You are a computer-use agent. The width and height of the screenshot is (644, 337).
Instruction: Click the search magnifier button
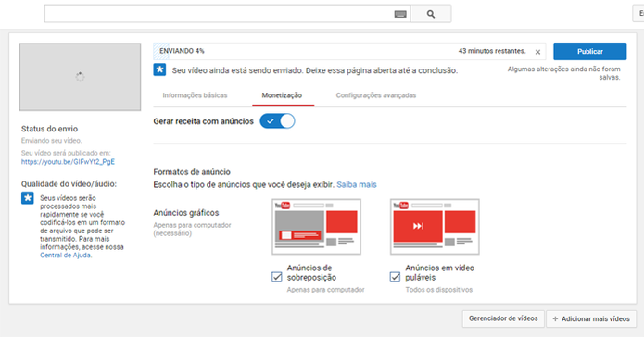pos(431,14)
